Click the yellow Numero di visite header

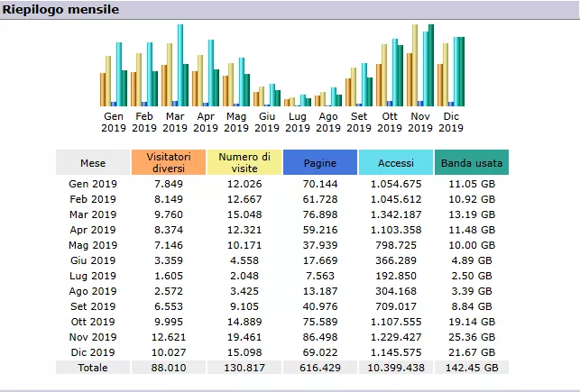244,162
